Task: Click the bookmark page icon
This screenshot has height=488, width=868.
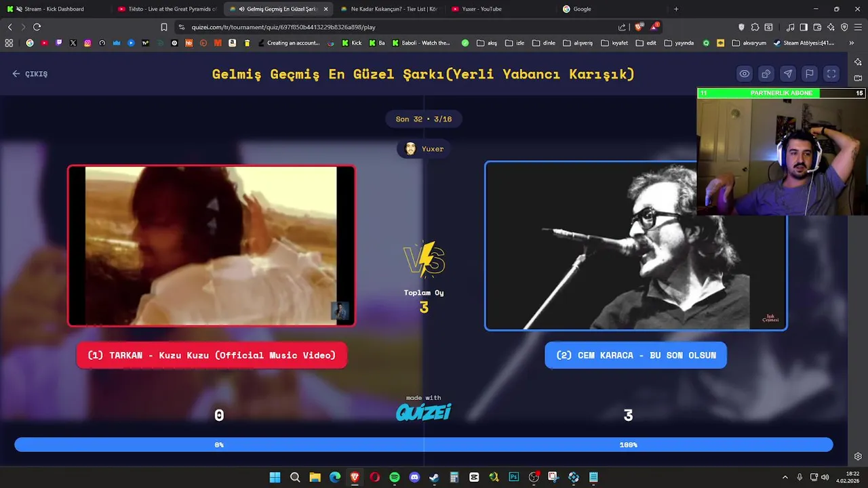Action: click(x=163, y=27)
